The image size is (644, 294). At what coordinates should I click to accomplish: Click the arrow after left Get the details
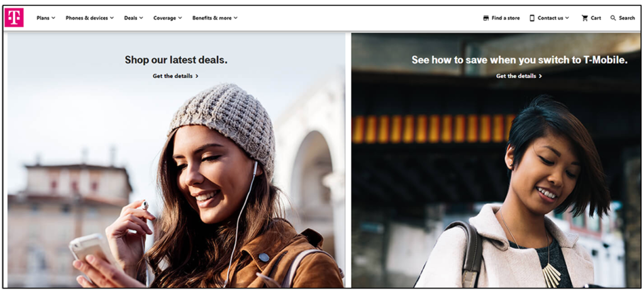click(x=197, y=76)
